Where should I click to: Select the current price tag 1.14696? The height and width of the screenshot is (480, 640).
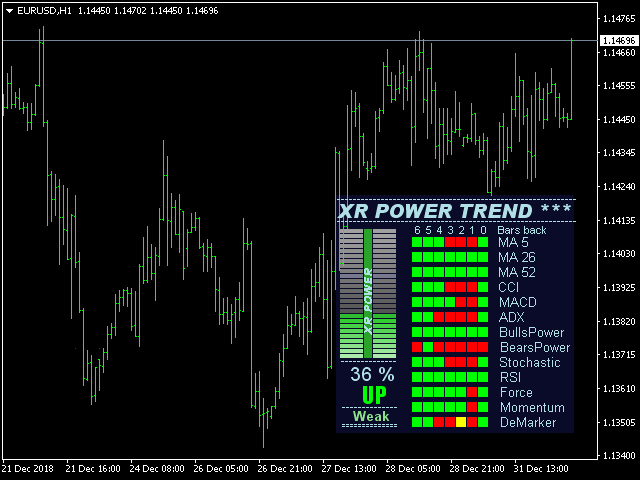pos(619,40)
